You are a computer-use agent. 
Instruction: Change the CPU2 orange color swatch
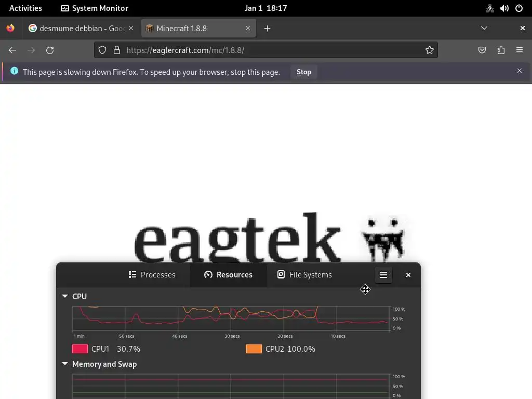254,349
